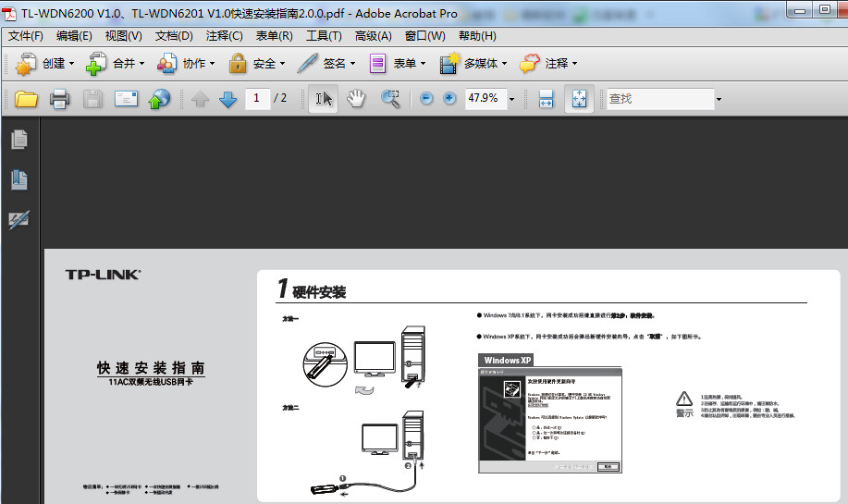Activate the Marquee Zoom tool
Viewport: 848px width, 504px height.
click(390, 98)
